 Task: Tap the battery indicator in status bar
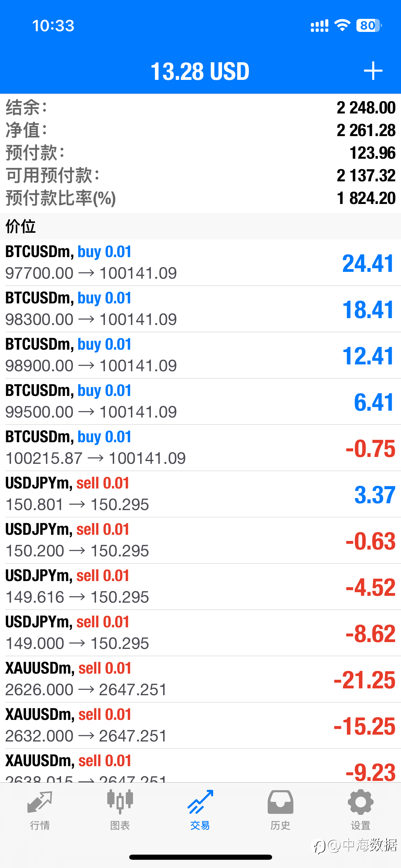click(369, 25)
